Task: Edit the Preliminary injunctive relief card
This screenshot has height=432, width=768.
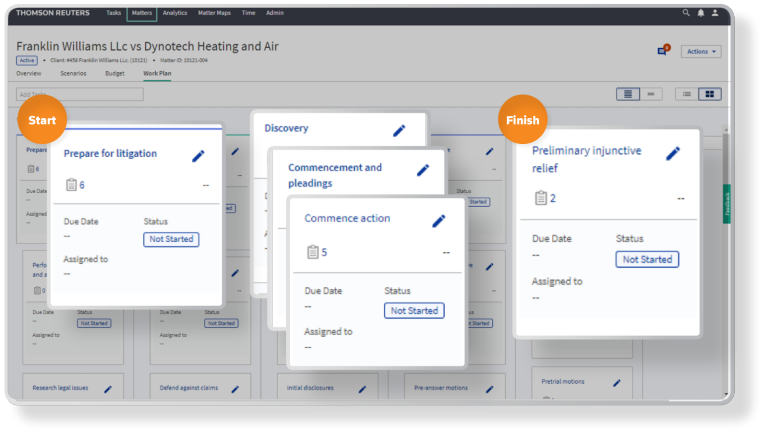Action: pyautogui.click(x=673, y=153)
